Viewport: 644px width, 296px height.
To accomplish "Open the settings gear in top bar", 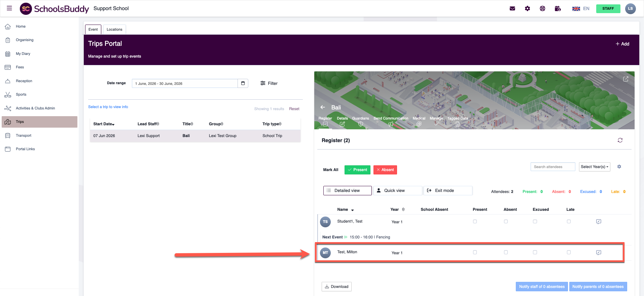I will point(527,8).
